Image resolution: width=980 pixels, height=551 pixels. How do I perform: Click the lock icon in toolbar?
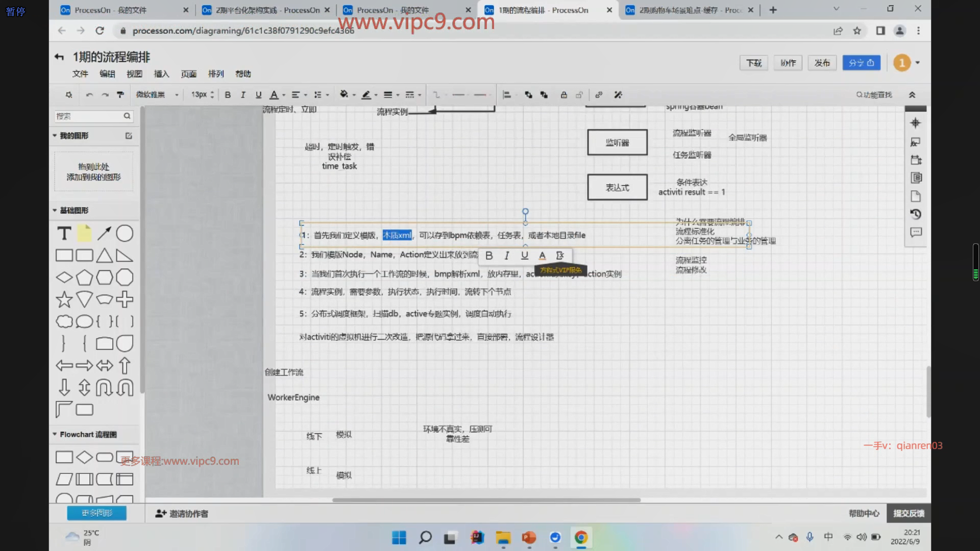[563, 95]
